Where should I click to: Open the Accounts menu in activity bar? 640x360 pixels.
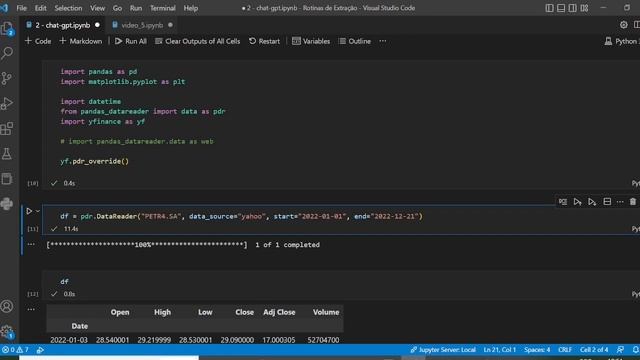point(7,306)
